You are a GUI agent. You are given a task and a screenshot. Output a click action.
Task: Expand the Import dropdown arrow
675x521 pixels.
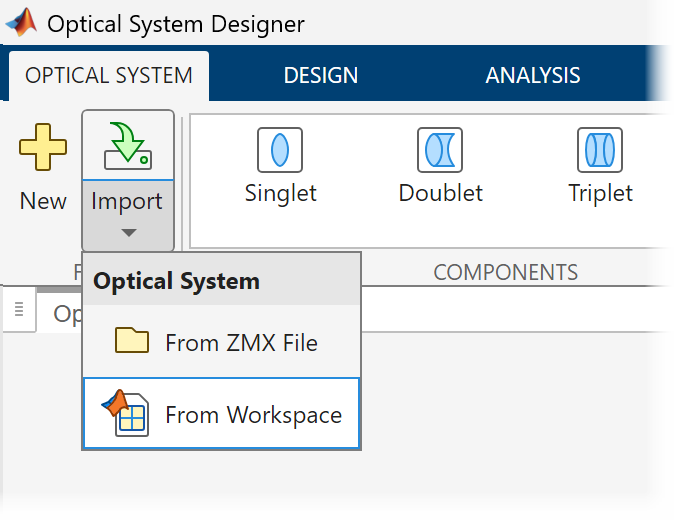[x=128, y=233]
